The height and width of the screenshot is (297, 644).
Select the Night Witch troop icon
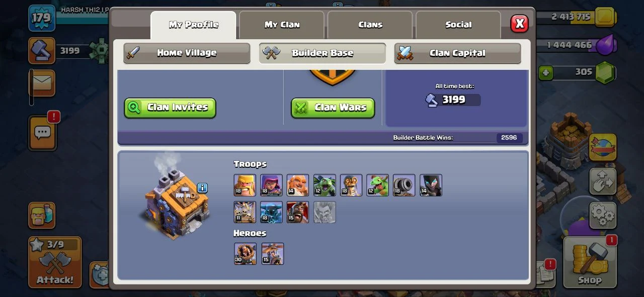pyautogui.click(x=431, y=185)
